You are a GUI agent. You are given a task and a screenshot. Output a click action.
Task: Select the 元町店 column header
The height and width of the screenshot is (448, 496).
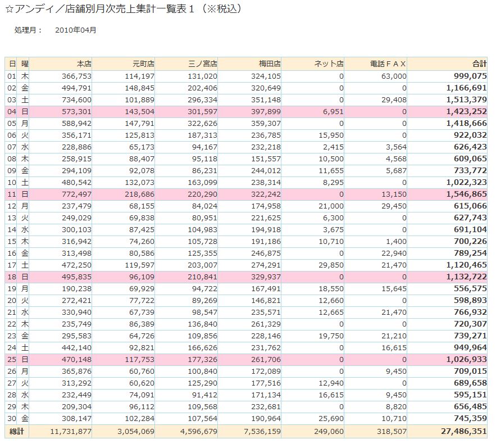(x=145, y=64)
